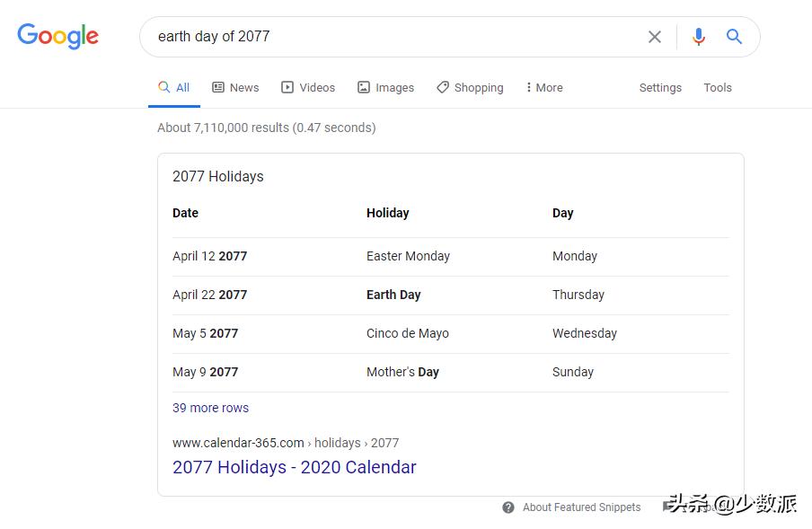This screenshot has width=812, height=529.
Task: Click the Google logo to return home
Action: click(57, 36)
